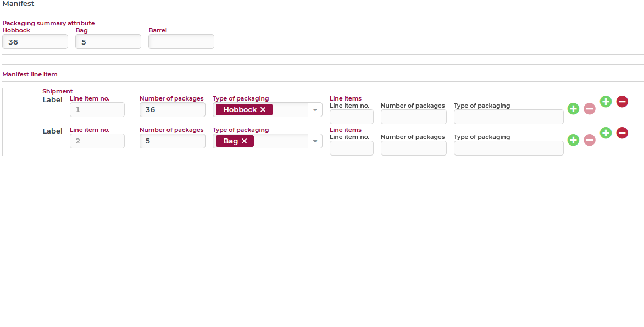Click 'Line items' label in Hobbock row
This screenshot has height=327, width=644.
tap(346, 98)
